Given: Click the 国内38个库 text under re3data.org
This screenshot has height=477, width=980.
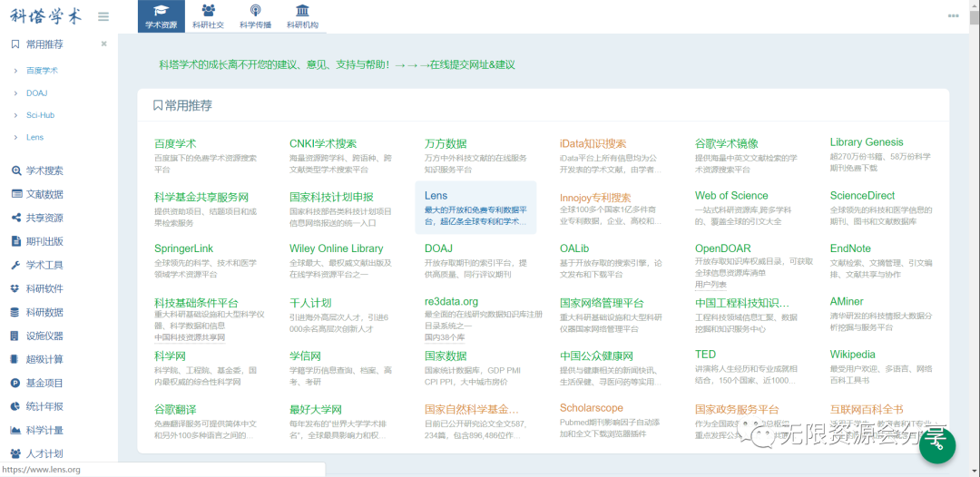Looking at the screenshot, I should tap(445, 337).
